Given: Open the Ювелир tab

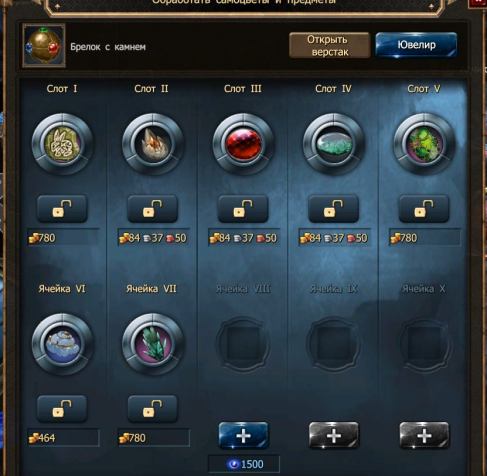Looking at the screenshot, I should [416, 45].
